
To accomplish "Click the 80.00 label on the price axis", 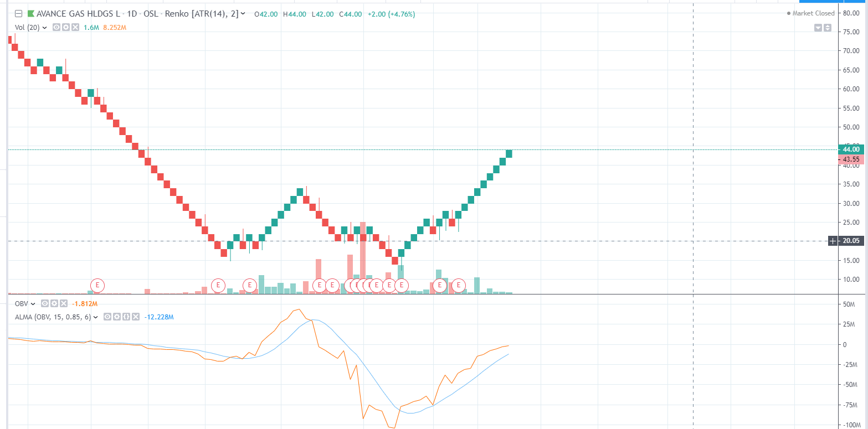I will coord(850,13).
